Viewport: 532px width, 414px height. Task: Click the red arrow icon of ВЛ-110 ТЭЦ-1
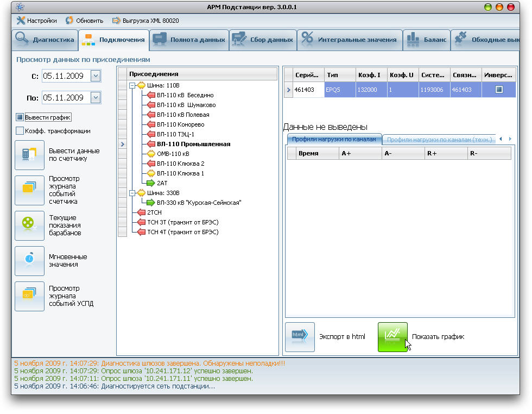coord(151,134)
